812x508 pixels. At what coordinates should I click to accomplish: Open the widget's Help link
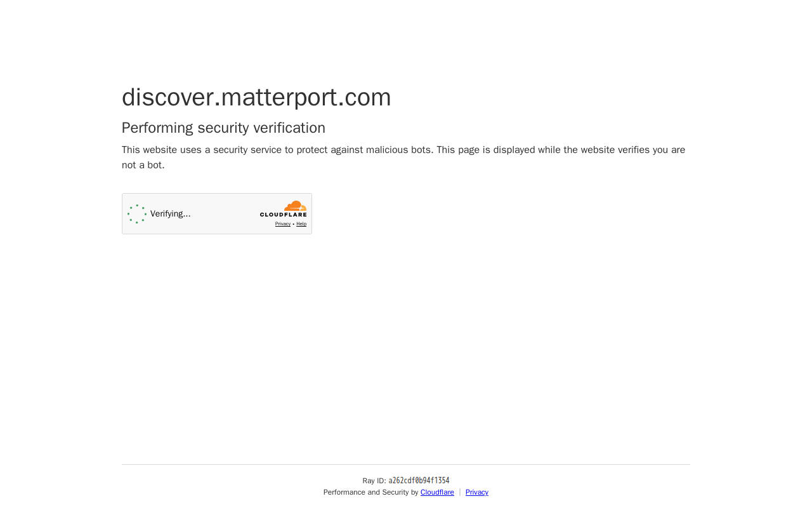click(301, 224)
